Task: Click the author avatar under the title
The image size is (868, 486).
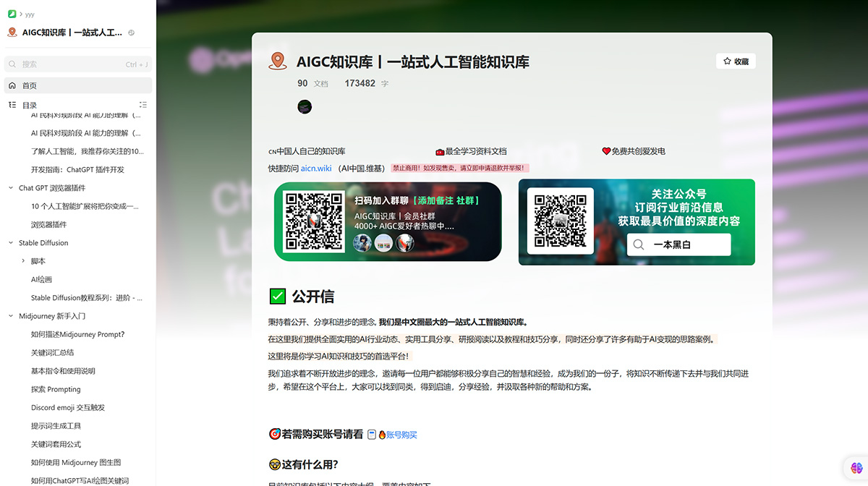Action: click(x=305, y=106)
